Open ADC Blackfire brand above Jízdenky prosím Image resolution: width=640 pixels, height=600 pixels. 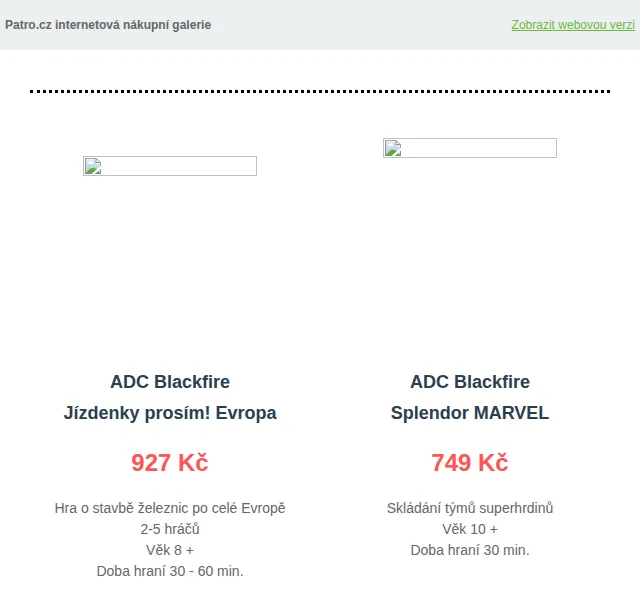click(170, 382)
